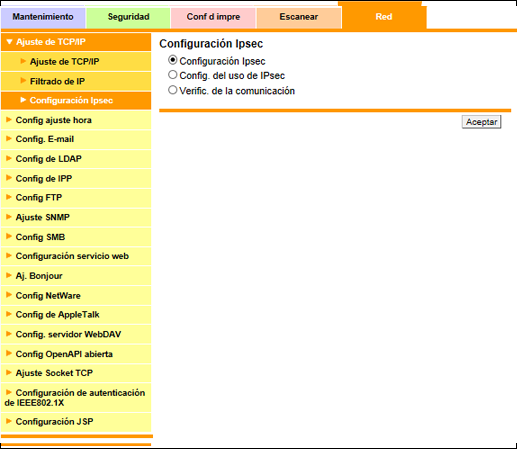Image resolution: width=517 pixels, height=449 pixels.
Task: Click the arrow icon beside Config. E-mail
Action: click(9, 139)
